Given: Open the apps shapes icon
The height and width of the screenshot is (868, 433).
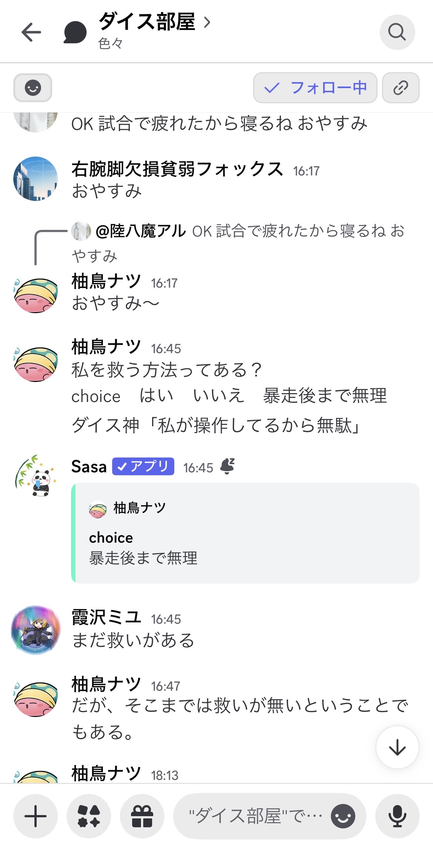Looking at the screenshot, I should 89,816.
